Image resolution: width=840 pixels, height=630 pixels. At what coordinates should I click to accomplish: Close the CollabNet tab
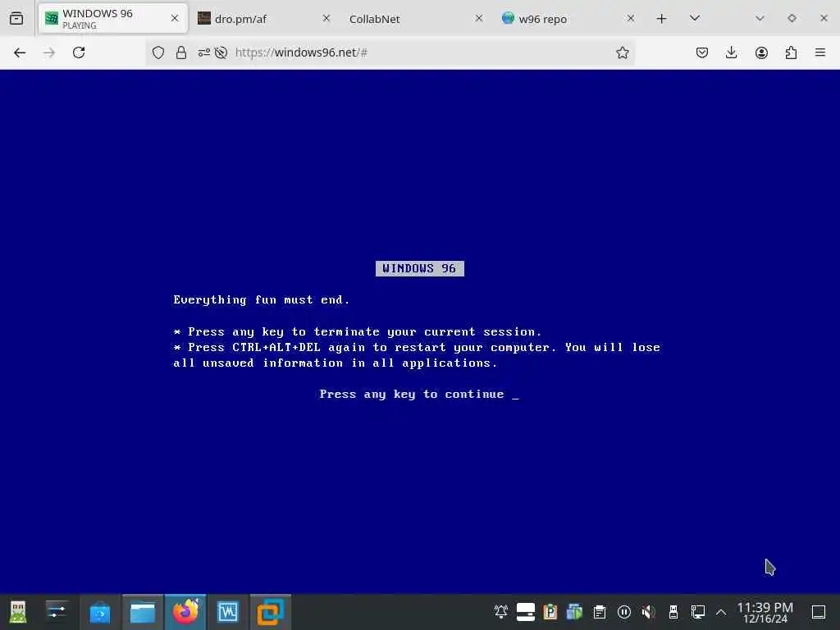pyautogui.click(x=479, y=18)
